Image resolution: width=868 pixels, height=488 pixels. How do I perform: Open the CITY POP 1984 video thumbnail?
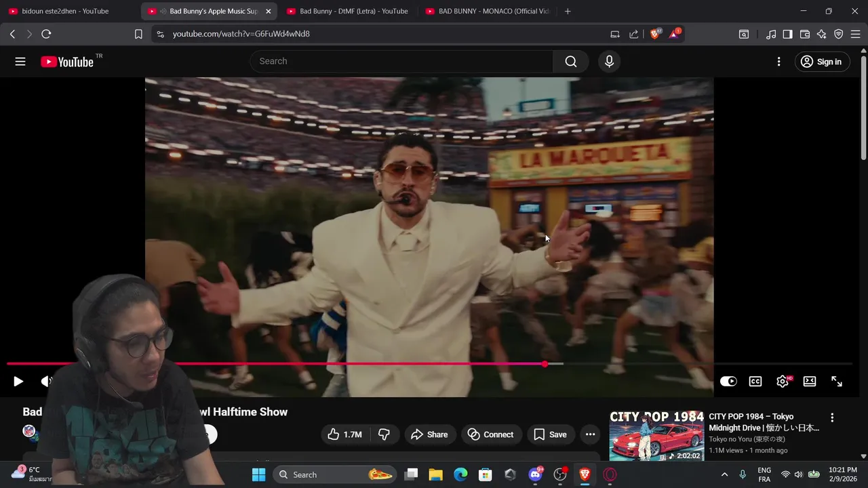click(x=656, y=436)
